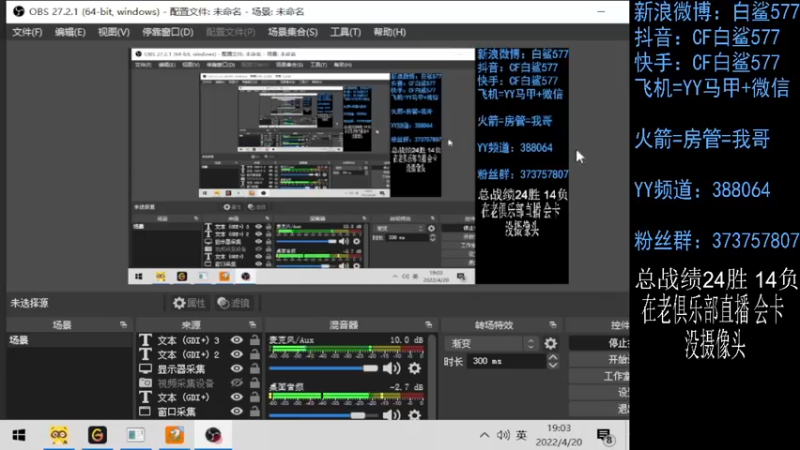Open 麦克风/Aux audio settings gear
The image size is (800, 450).
pyautogui.click(x=414, y=368)
